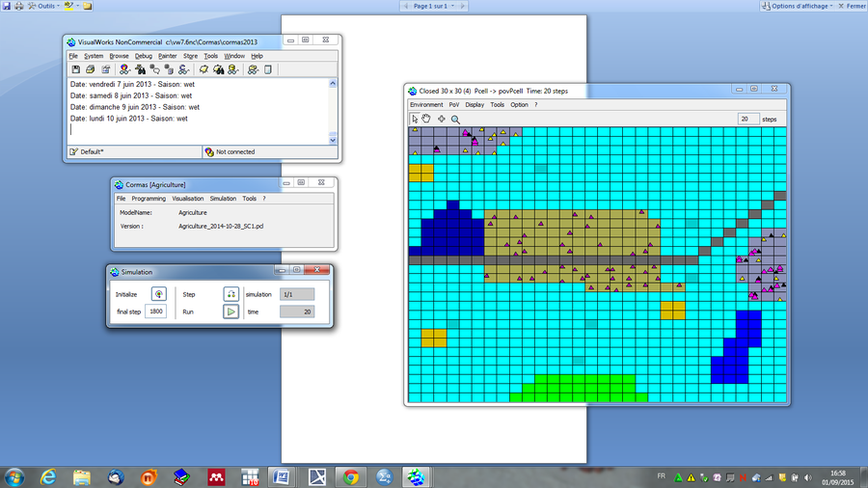Click the Initialize simulation button icon
The width and height of the screenshot is (868, 488).
159,294
